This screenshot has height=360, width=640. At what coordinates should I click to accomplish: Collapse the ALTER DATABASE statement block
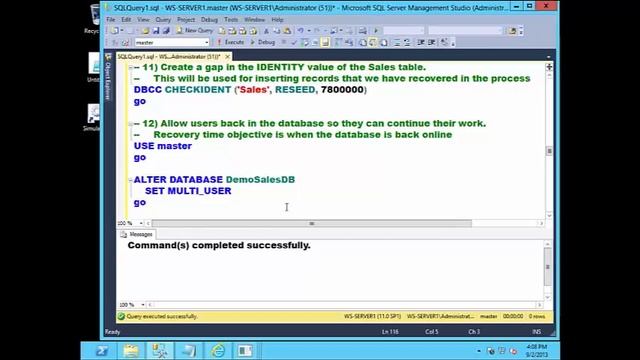coord(130,180)
